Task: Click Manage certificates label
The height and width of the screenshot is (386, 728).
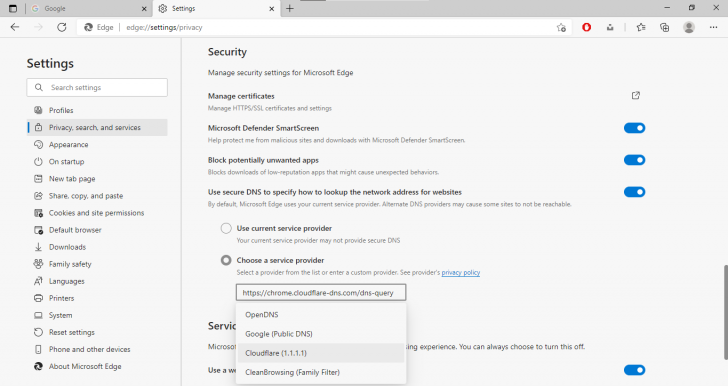Action: tap(241, 96)
